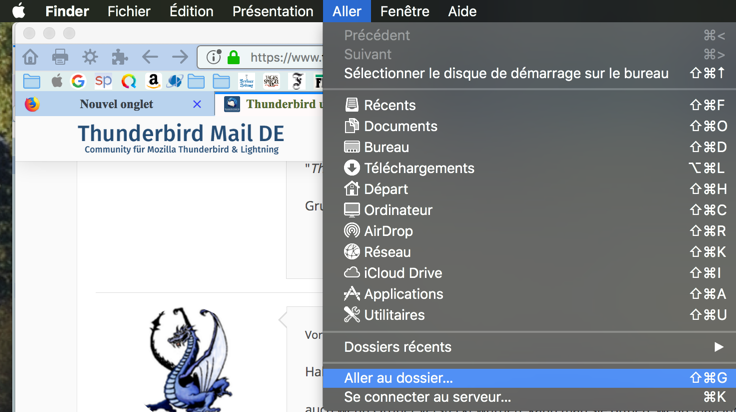
Task: Expand the Dossiers récents submenu
Action: (x=529, y=347)
